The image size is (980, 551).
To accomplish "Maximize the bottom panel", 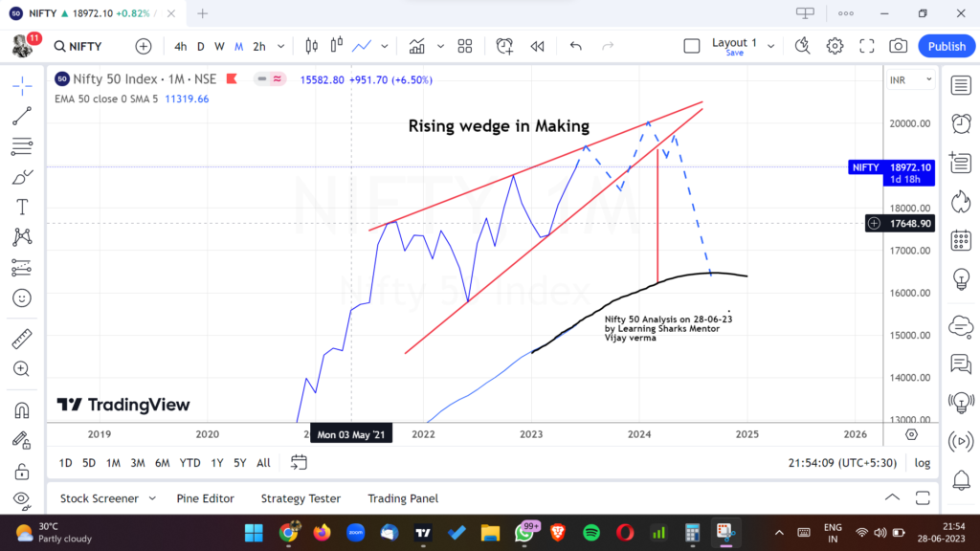I will click(x=923, y=497).
